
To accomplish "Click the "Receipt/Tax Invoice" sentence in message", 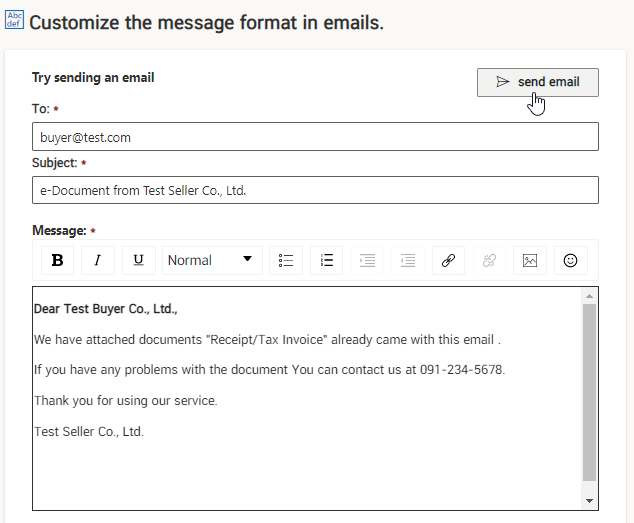I will [267, 339].
